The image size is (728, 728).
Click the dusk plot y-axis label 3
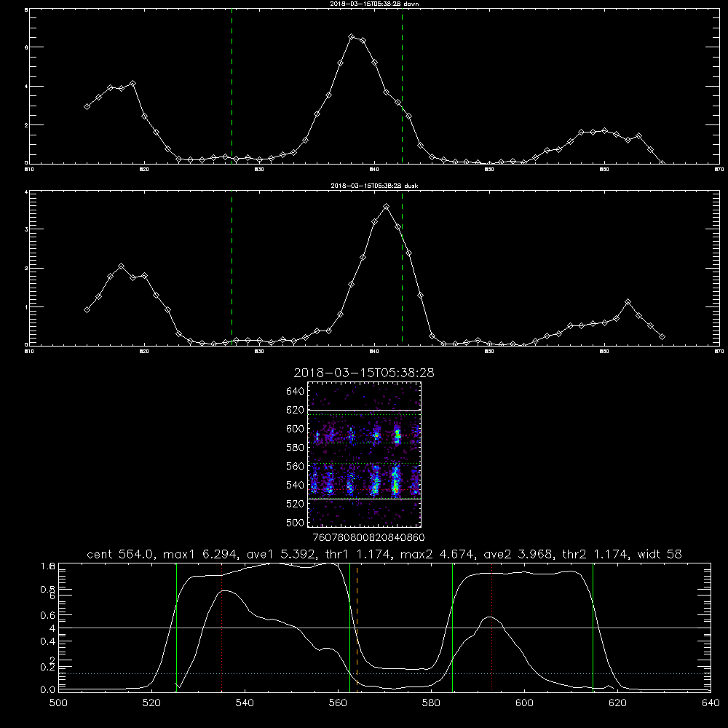tap(26, 229)
